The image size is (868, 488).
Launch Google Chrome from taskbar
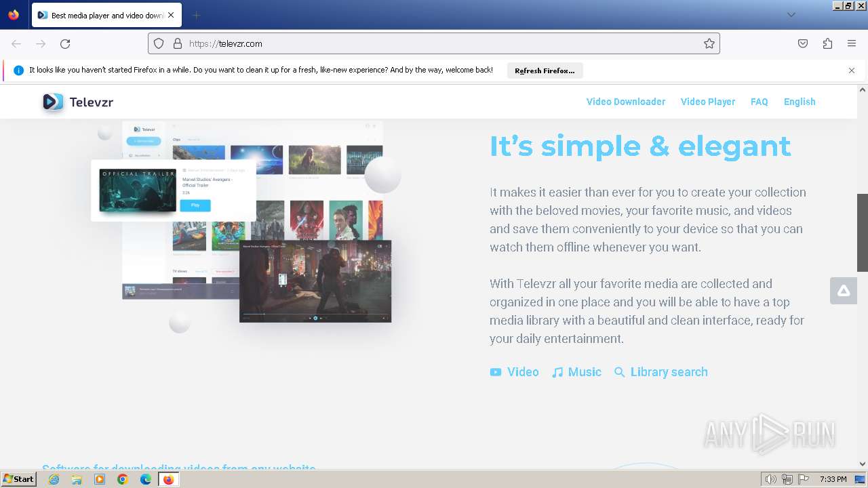[x=123, y=479]
